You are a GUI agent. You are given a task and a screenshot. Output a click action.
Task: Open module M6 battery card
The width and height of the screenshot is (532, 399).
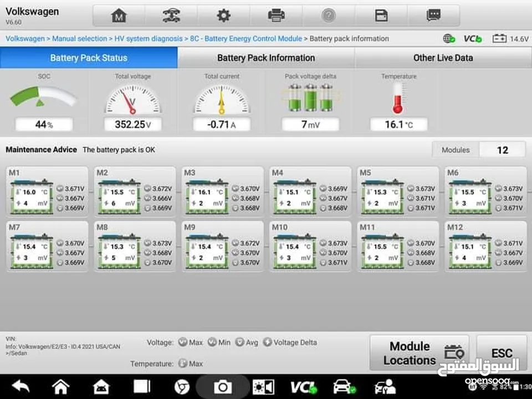(485, 192)
